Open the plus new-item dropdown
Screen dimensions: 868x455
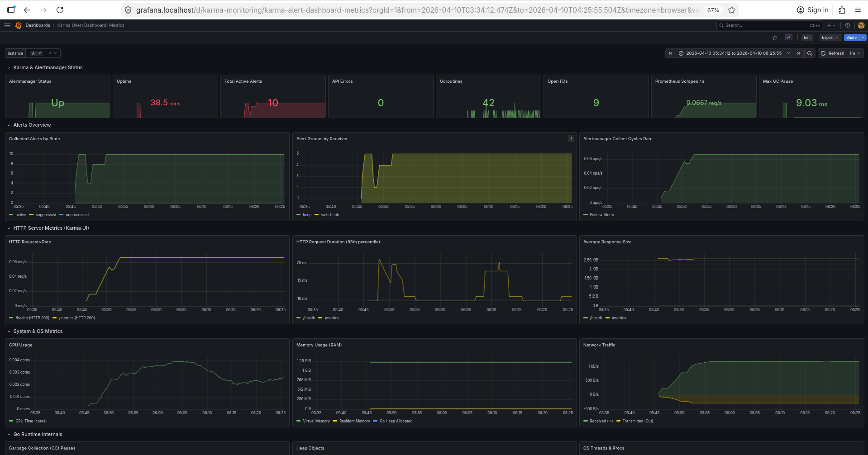click(x=831, y=25)
